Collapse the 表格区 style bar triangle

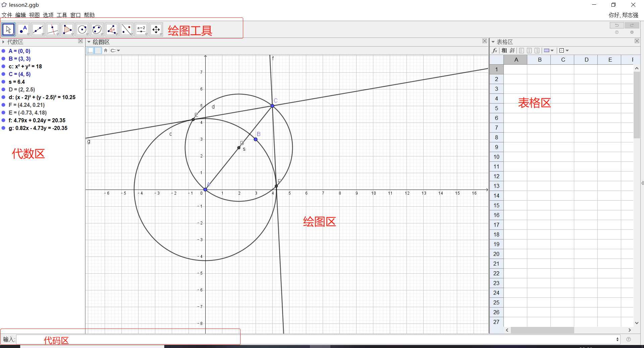(x=493, y=42)
